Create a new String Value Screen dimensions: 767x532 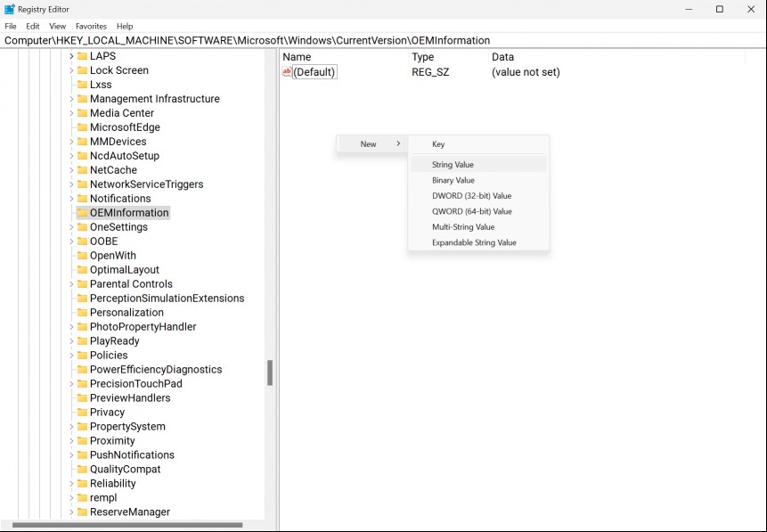(479, 165)
